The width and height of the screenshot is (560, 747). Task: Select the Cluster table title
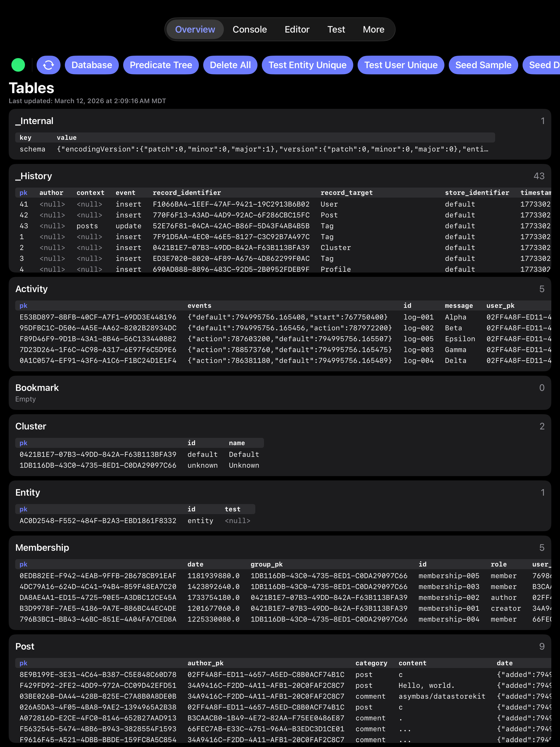(x=31, y=426)
